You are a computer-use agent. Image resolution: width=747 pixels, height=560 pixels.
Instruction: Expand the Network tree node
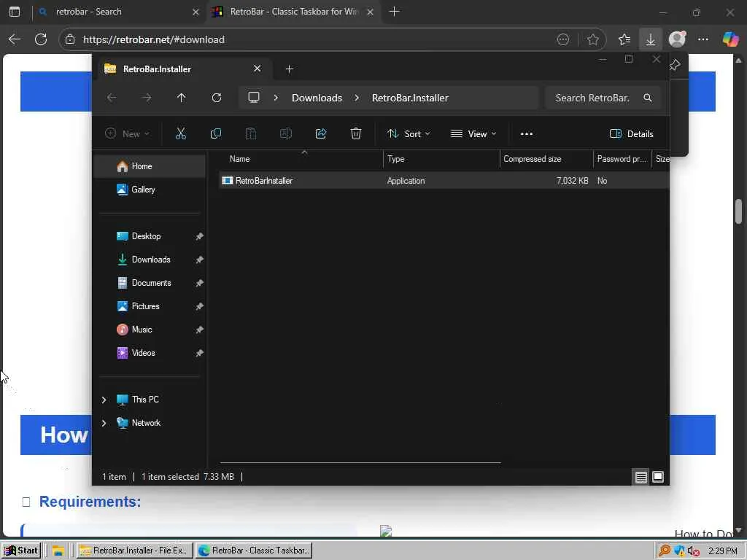[104, 423]
